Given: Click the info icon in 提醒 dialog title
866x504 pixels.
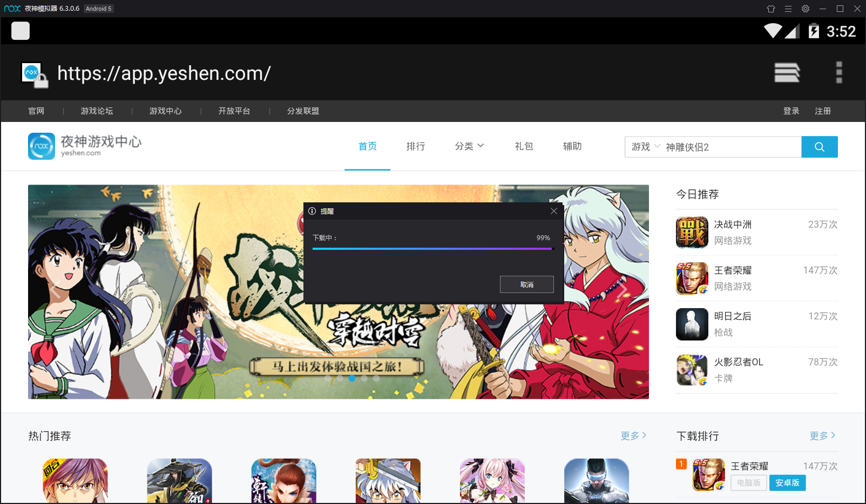Looking at the screenshot, I should 312,211.
